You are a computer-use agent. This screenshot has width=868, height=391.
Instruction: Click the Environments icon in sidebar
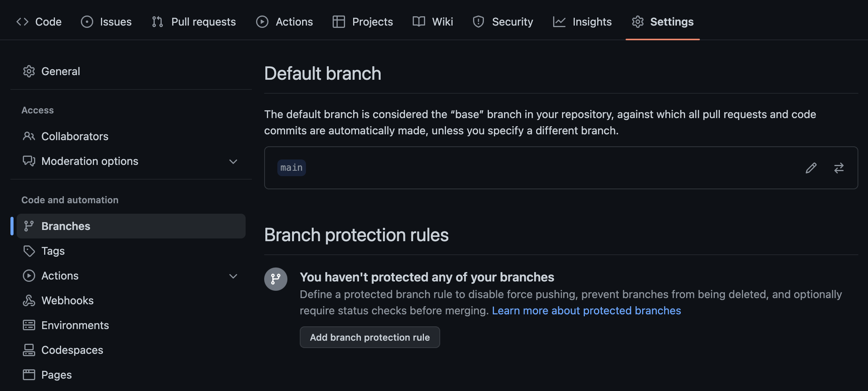pyautogui.click(x=29, y=325)
